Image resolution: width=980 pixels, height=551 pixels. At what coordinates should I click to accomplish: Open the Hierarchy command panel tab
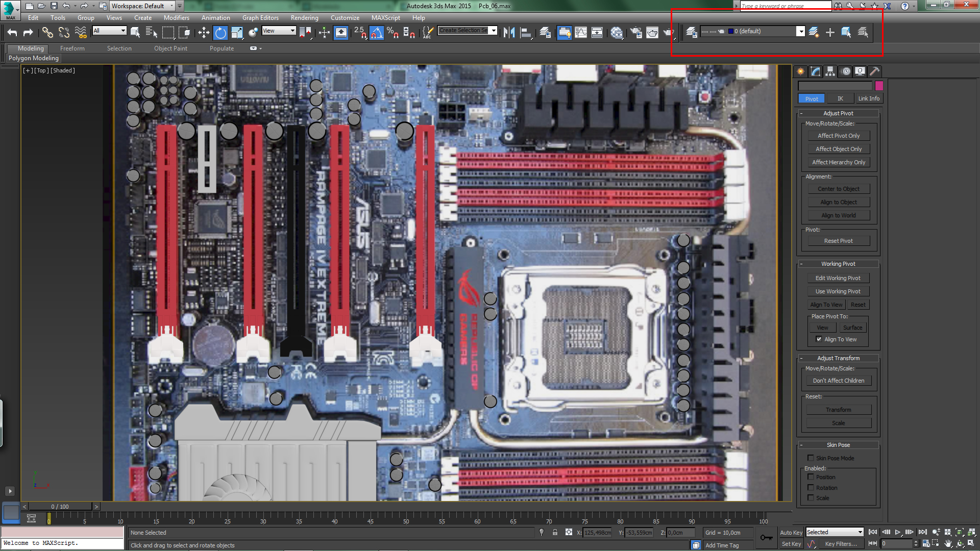[x=830, y=71]
